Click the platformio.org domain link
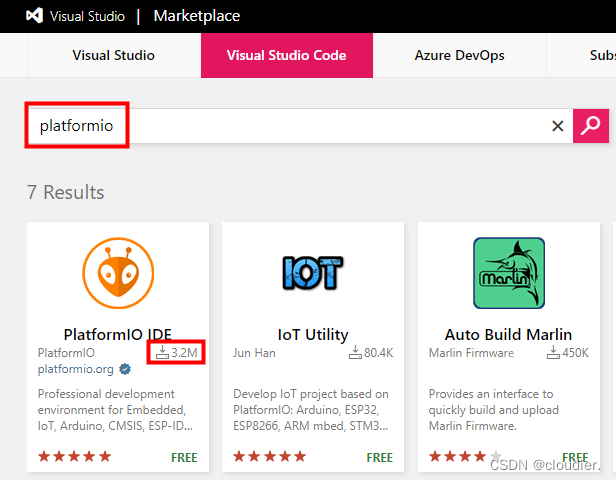This screenshot has width=616, height=480. (75, 369)
